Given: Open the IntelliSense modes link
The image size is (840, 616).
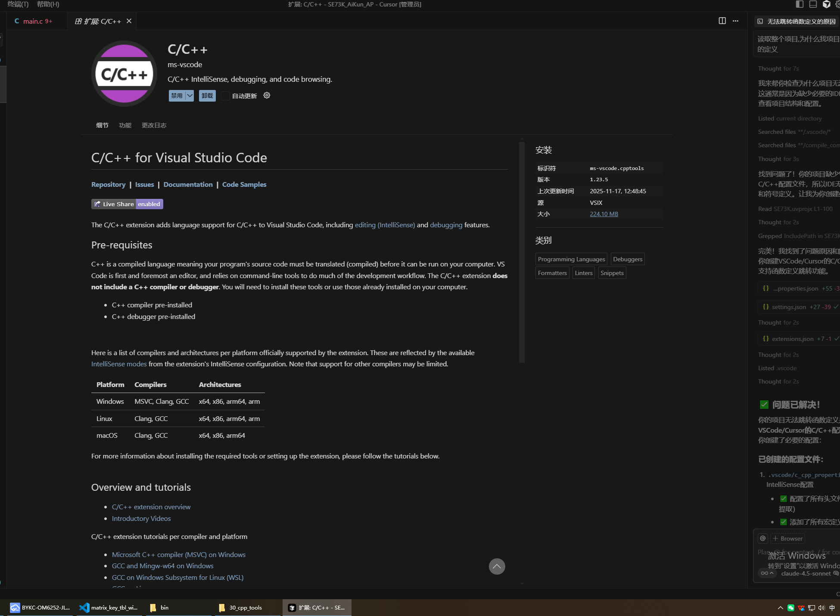Looking at the screenshot, I should [119, 364].
